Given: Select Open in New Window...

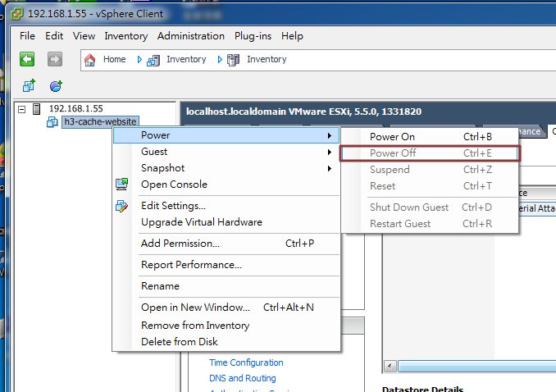Looking at the screenshot, I should 226,307.
